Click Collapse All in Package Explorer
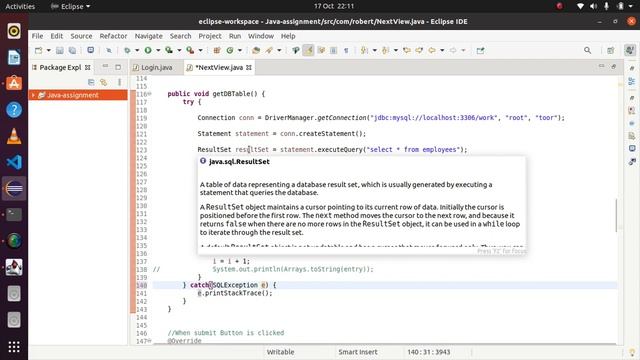The image size is (640, 360). pyautogui.click(x=91, y=82)
